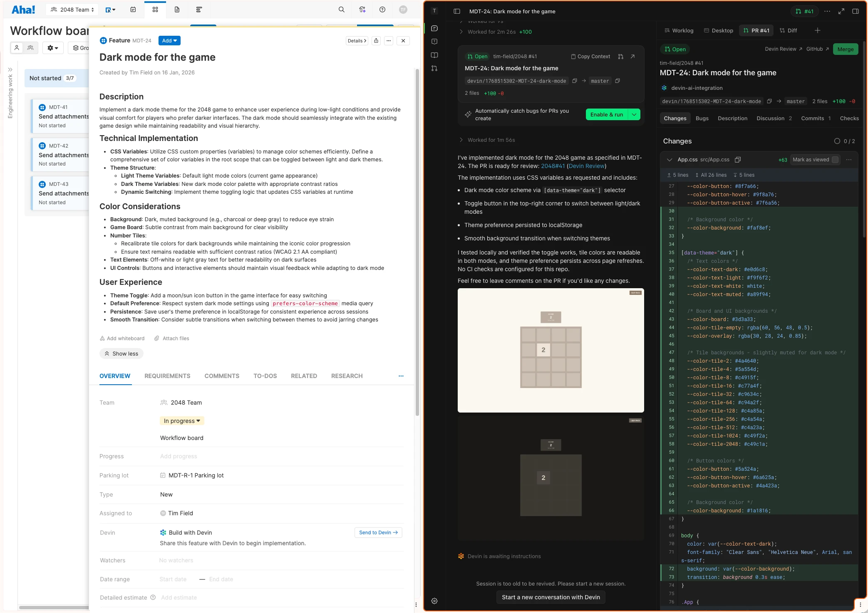Switch to the Comments tab in the feature modal
Image resolution: width=868 pixels, height=613 pixels.
[221, 376]
